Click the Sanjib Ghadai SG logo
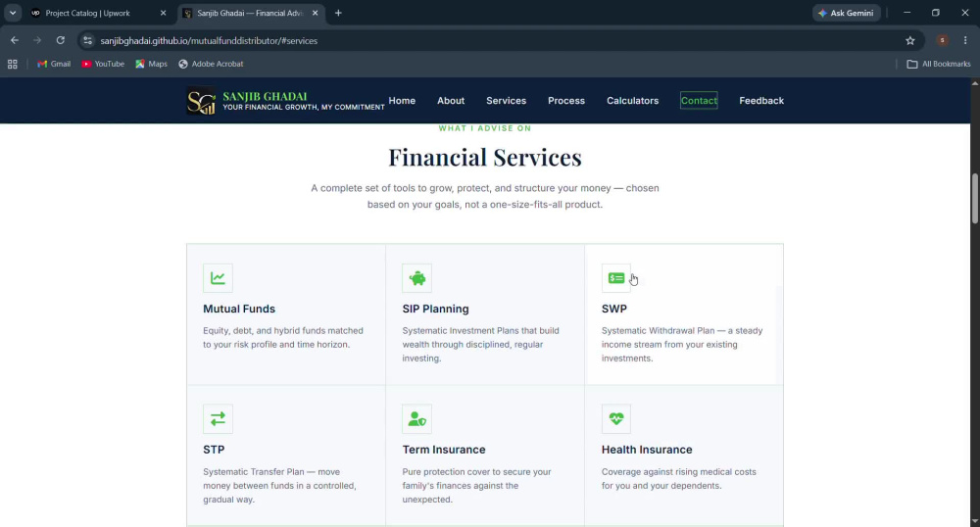 pos(201,101)
